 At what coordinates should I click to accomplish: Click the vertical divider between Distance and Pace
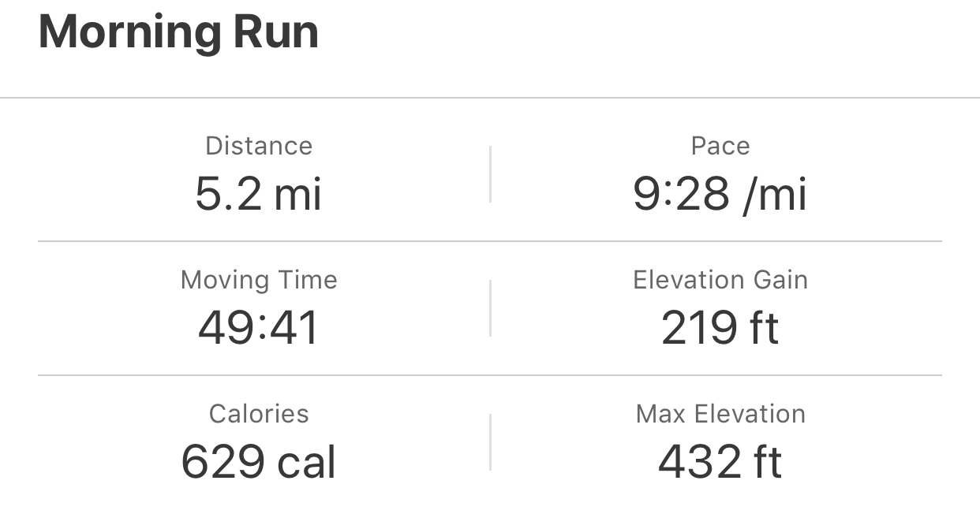click(x=490, y=174)
